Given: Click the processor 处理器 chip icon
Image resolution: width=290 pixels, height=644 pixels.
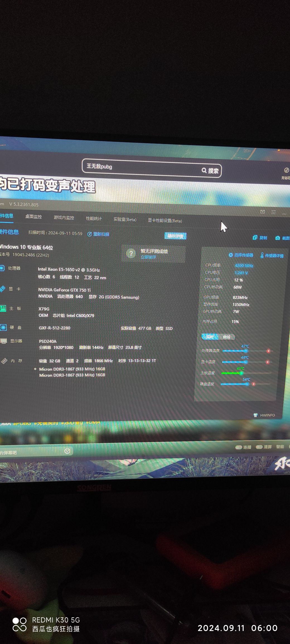Looking at the screenshot, I should tap(2, 268).
